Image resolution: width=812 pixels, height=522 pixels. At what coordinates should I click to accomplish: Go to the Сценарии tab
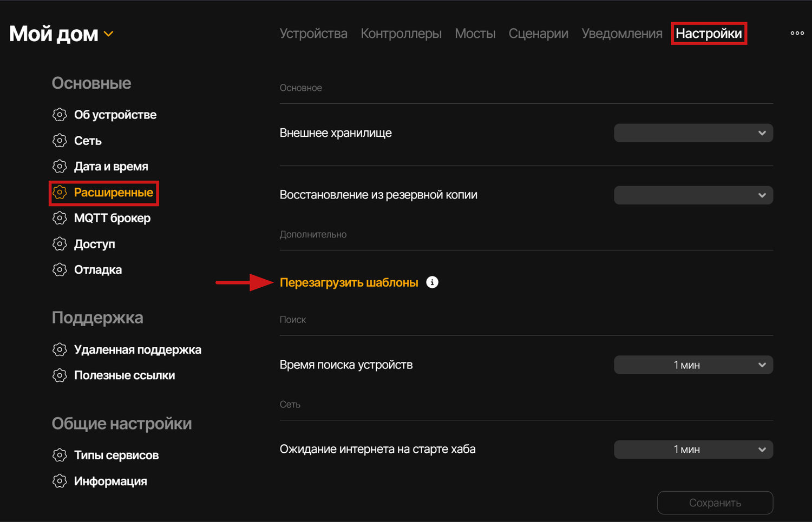(538, 34)
